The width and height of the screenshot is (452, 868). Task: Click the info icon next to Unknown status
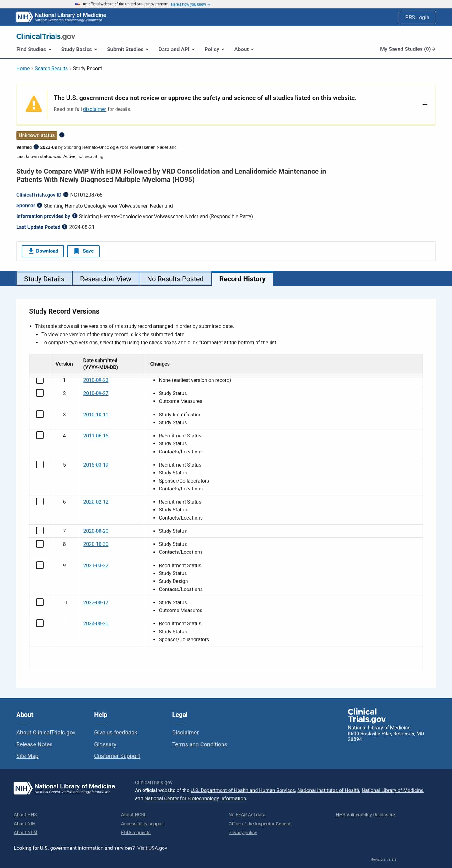[62, 135]
